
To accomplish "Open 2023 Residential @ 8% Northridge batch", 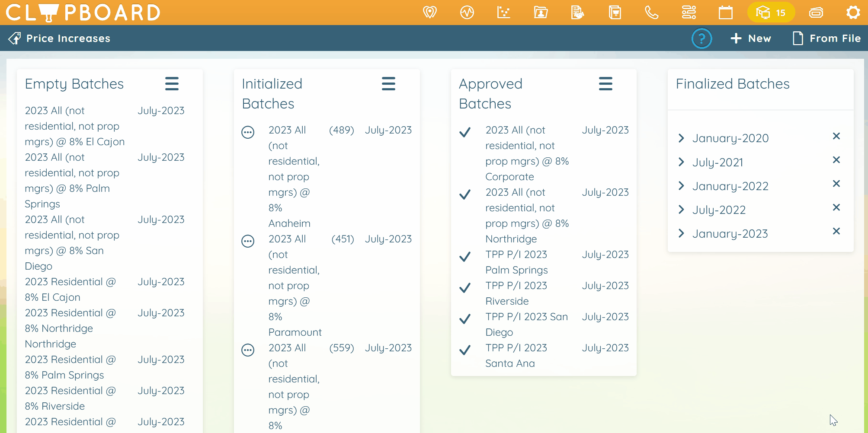I will coord(70,328).
